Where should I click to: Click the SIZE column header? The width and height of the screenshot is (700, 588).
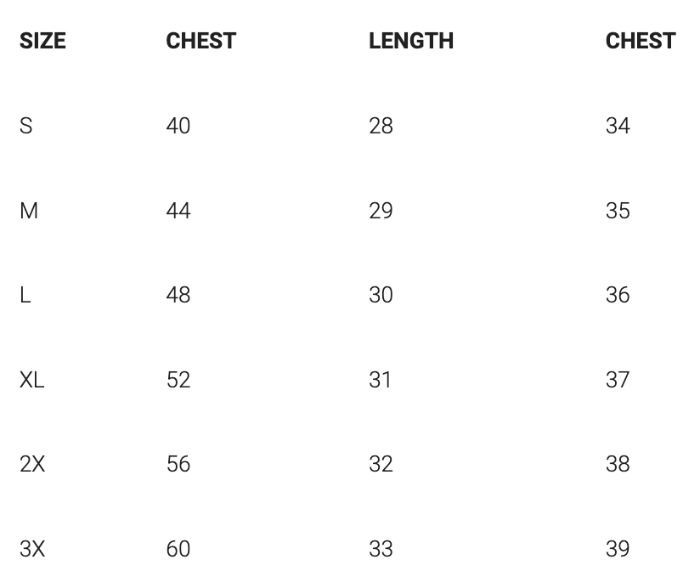(42, 41)
